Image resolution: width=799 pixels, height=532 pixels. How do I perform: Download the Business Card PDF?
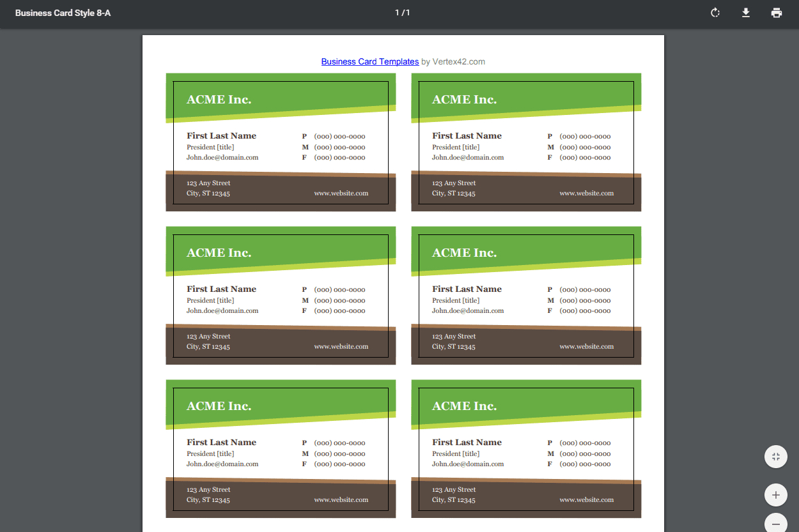pyautogui.click(x=746, y=13)
